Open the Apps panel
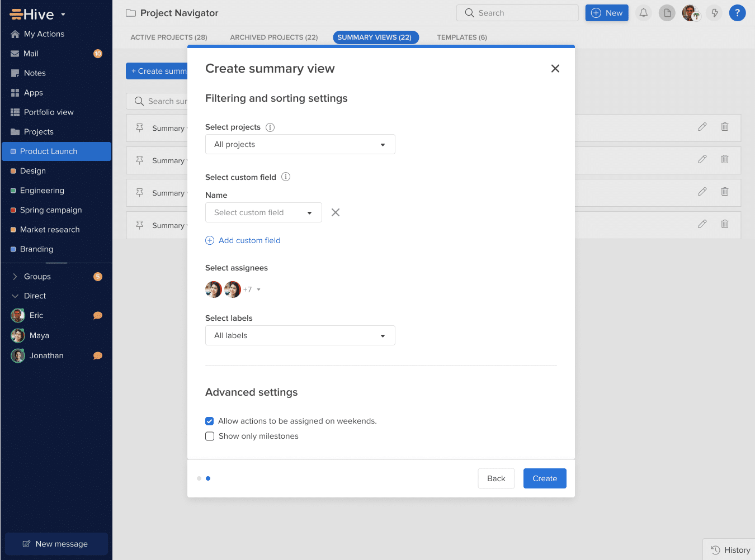 (34, 92)
